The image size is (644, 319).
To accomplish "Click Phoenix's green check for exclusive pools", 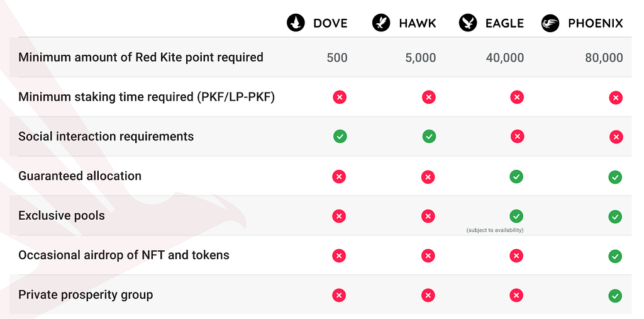I will (615, 216).
